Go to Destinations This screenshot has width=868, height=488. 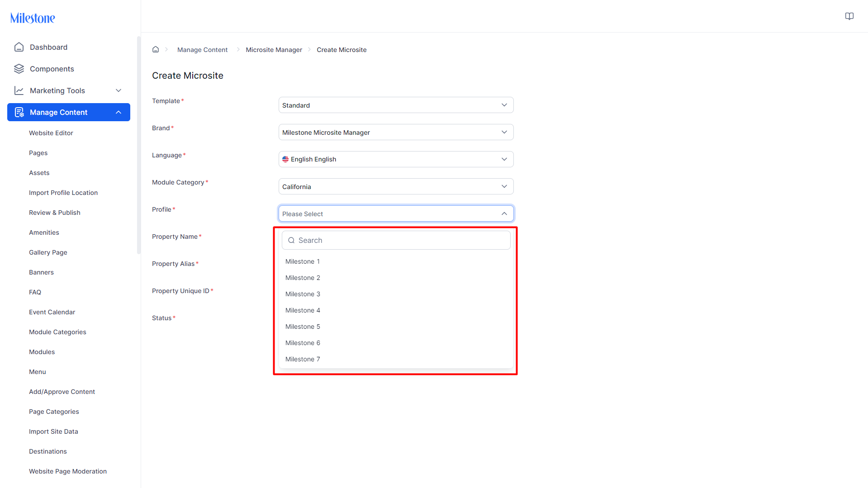point(48,451)
